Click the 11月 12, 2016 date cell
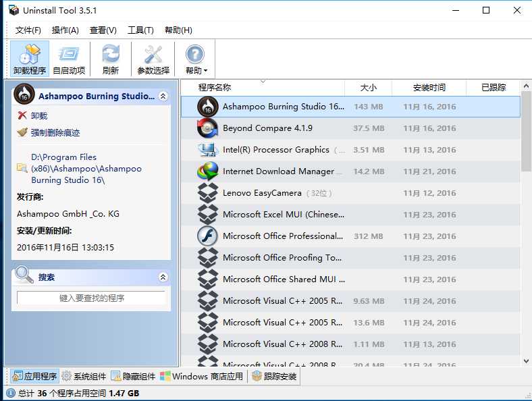This screenshot has width=532, height=401. pos(429,193)
